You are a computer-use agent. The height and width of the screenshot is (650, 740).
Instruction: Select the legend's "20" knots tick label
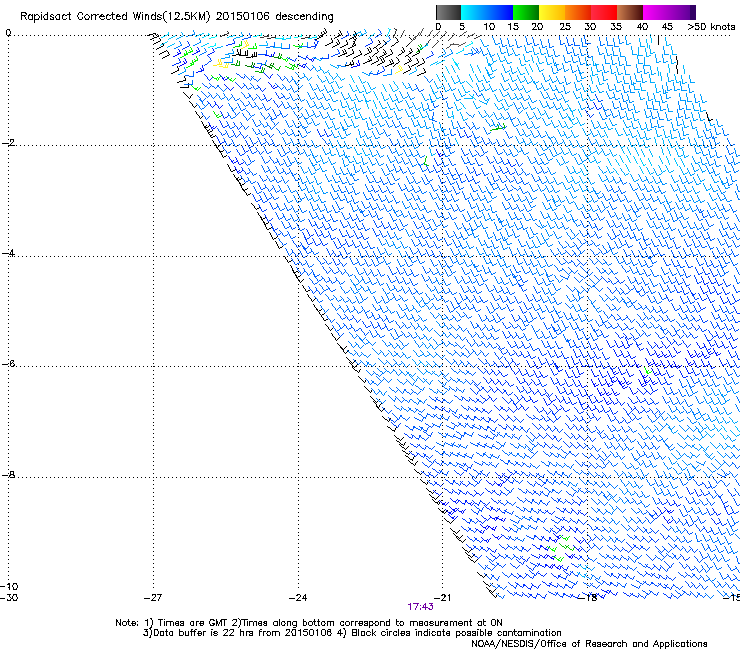coord(537,27)
